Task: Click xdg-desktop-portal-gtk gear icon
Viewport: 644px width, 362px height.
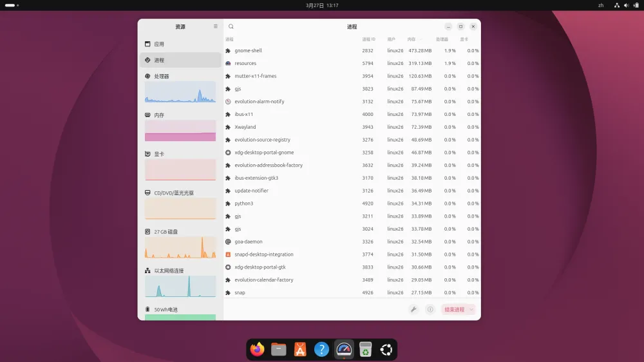Action: click(228, 267)
